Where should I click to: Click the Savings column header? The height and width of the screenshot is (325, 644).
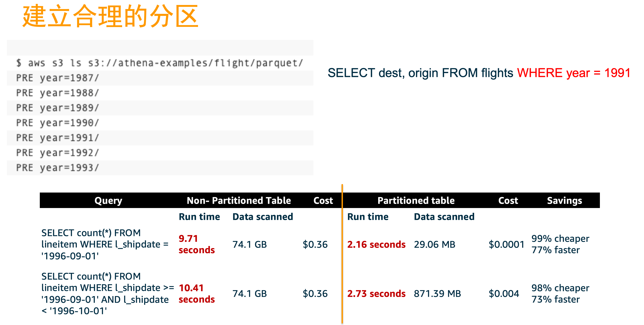pyautogui.click(x=564, y=201)
